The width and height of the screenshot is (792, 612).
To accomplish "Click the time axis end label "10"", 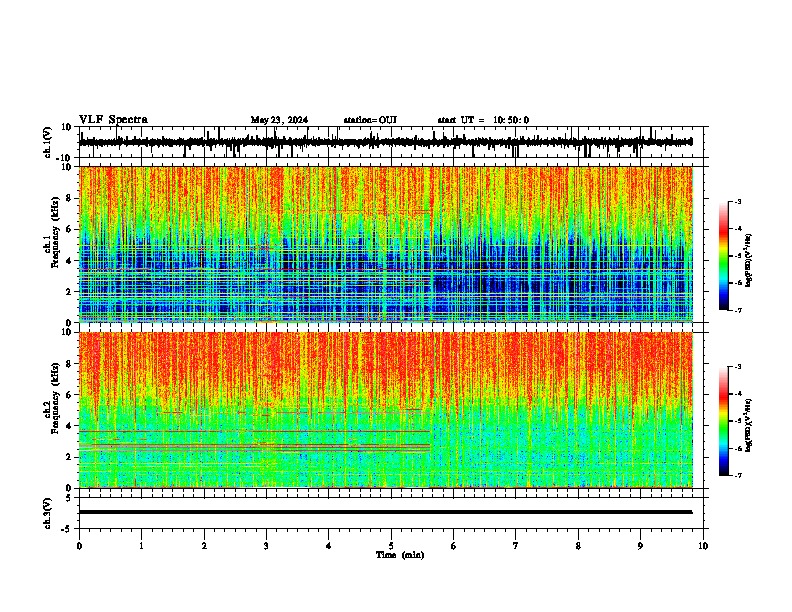I will click(703, 546).
